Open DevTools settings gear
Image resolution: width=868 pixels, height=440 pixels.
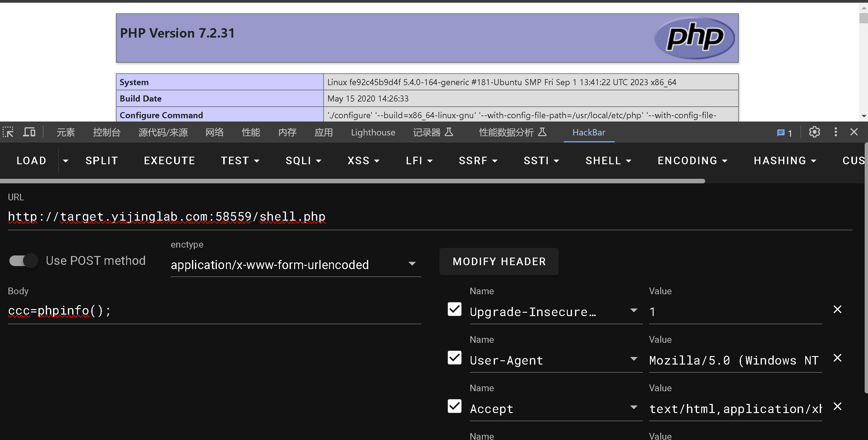tap(814, 132)
